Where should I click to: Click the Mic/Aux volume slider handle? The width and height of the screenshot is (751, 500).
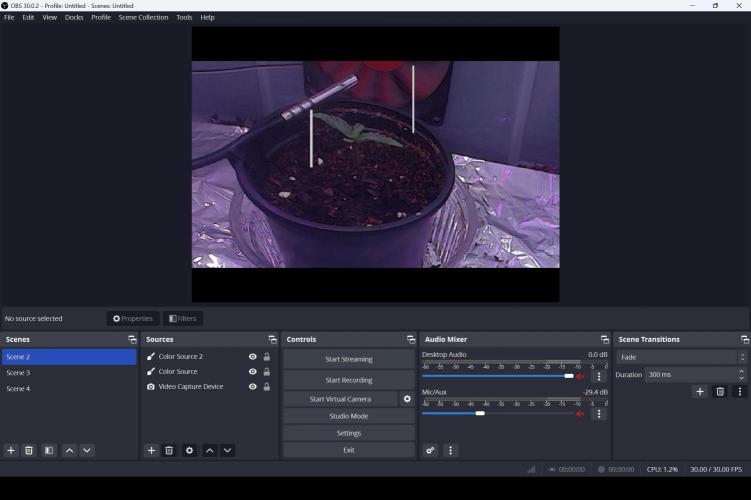coord(480,413)
